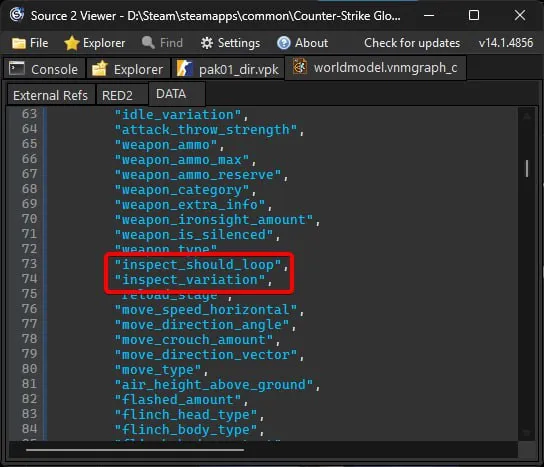Select the Console tab terminal icon
The image size is (544, 467).
[x=17, y=68]
